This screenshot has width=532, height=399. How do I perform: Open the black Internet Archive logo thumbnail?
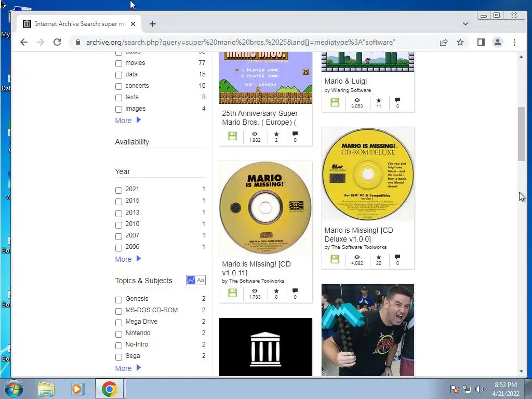[265, 347]
